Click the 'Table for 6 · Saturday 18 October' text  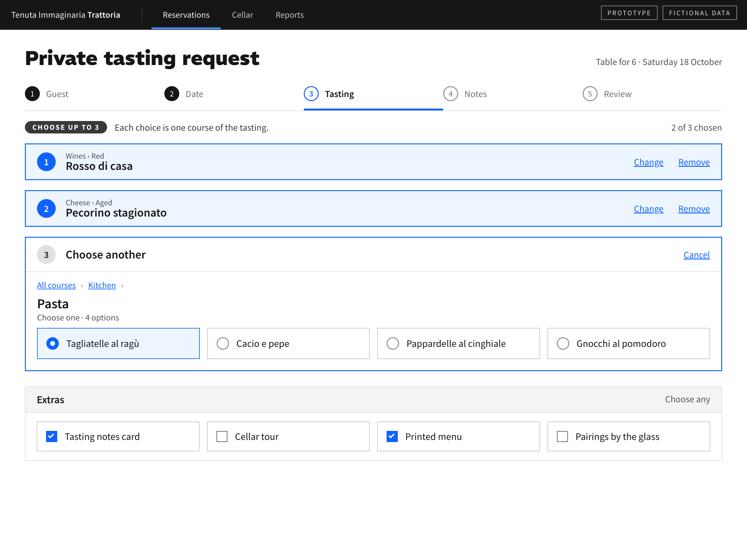click(x=659, y=62)
